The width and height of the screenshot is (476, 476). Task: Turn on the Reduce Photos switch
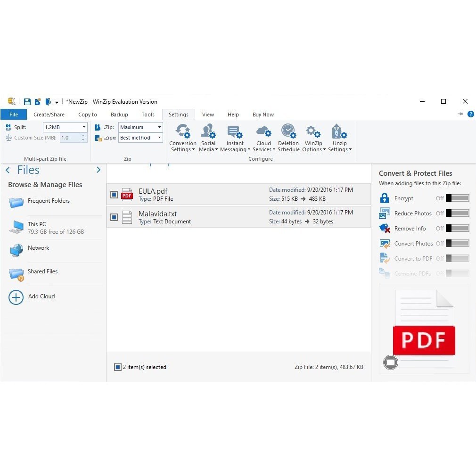pos(458,213)
